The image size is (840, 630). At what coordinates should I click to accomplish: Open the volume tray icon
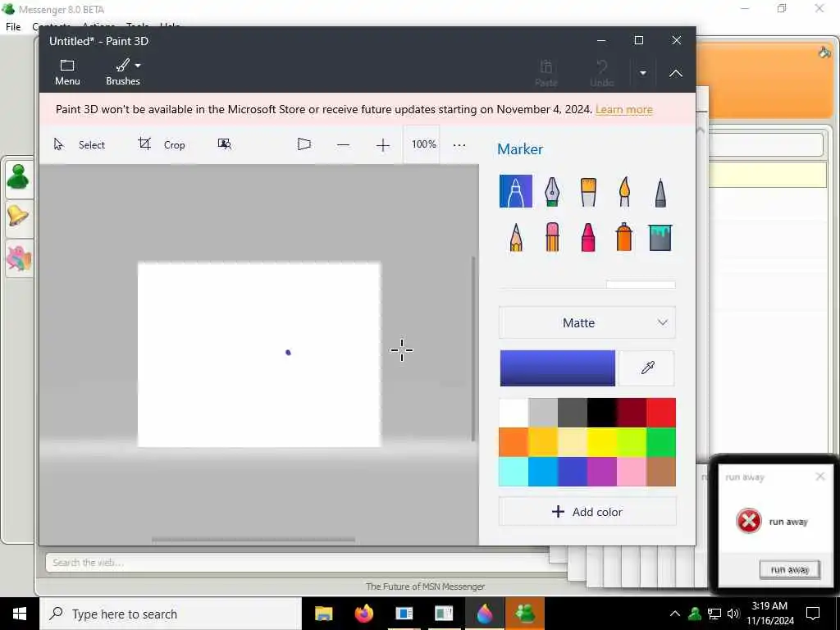[x=733, y=614]
